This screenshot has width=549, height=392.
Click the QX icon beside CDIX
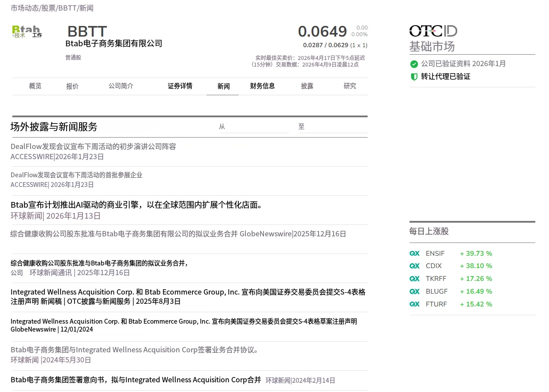414,266
